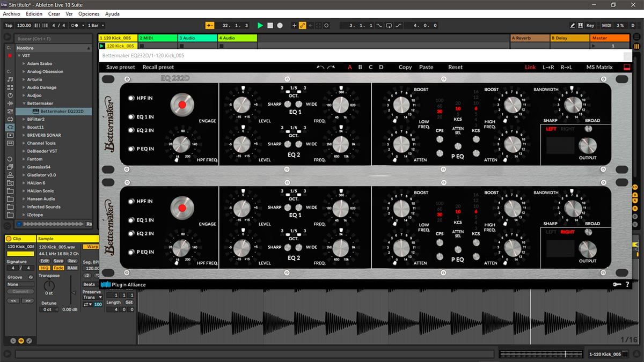Toggle the Follow arrow button in the transport
Image resolution: width=644 pixels, height=362 pixels.
tap(210, 25)
